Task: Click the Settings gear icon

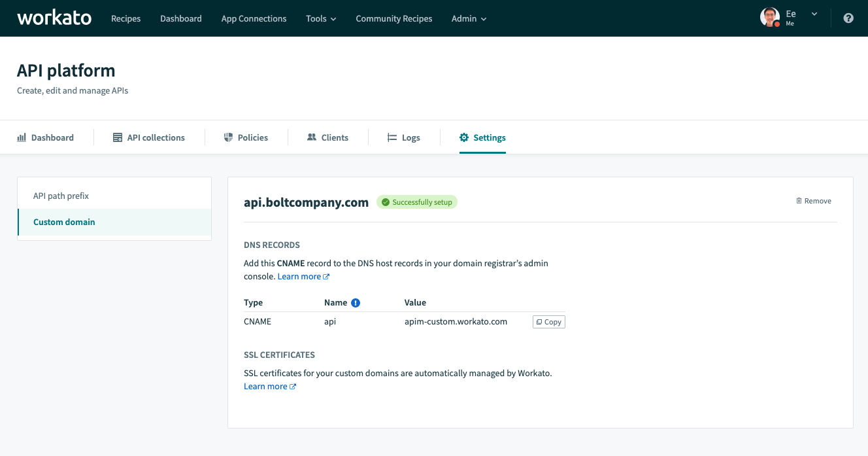Action: (x=464, y=137)
